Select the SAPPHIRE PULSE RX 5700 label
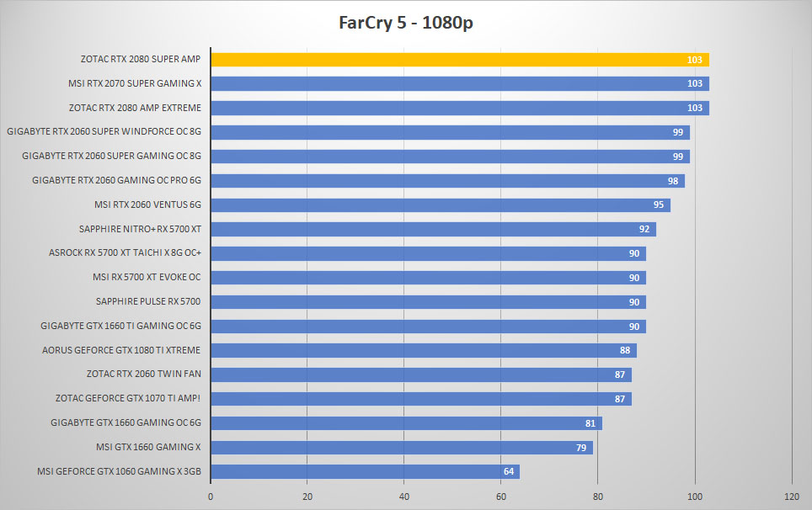This screenshot has height=510, width=812. 148,301
